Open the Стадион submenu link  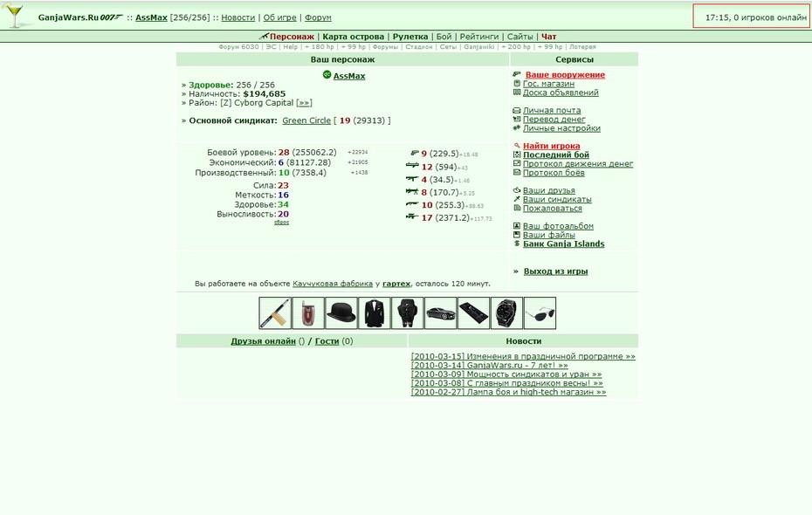pos(418,46)
